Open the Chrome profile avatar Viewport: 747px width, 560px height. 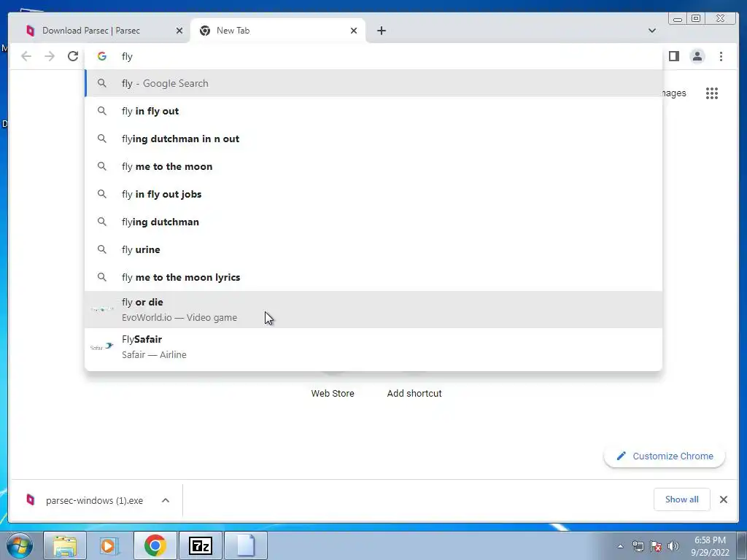point(697,56)
